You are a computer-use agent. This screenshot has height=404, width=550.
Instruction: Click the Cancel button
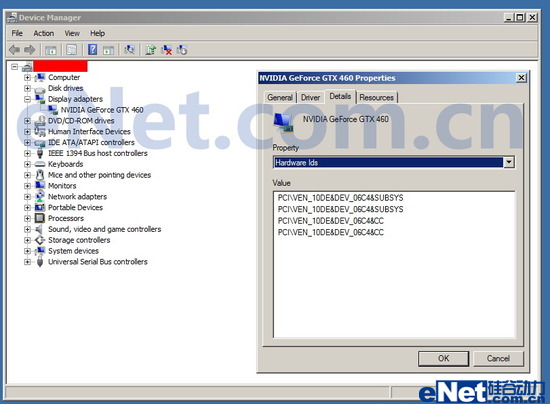coord(498,358)
